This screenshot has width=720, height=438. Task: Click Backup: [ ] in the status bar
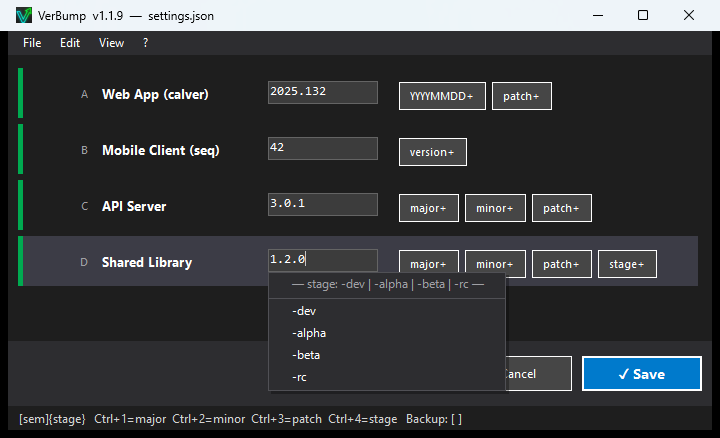434,419
